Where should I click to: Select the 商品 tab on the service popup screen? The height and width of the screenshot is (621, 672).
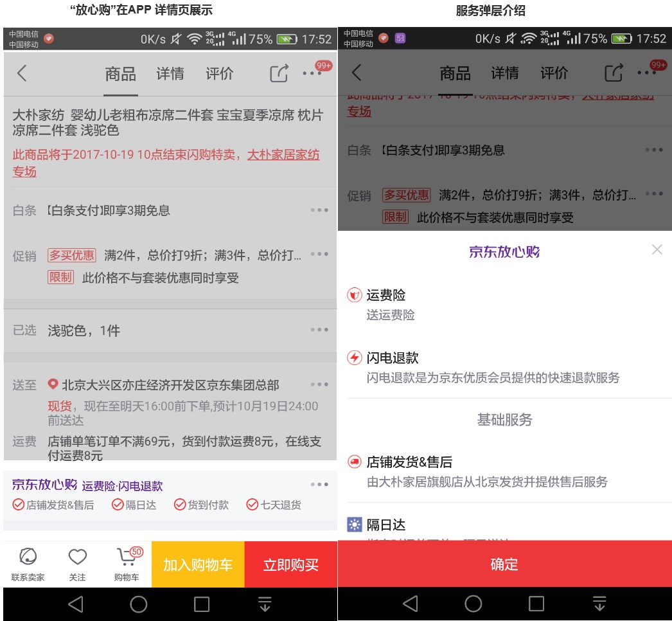point(455,73)
